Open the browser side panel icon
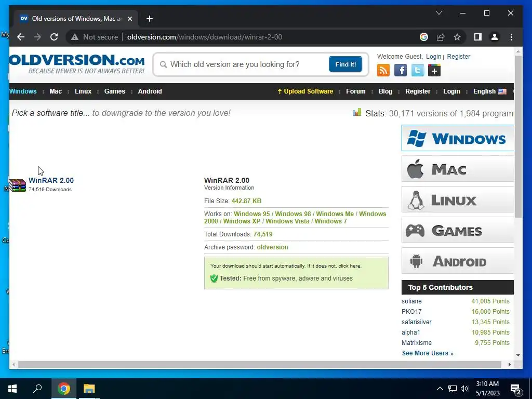Screen dimensions: 532x399 478,37
